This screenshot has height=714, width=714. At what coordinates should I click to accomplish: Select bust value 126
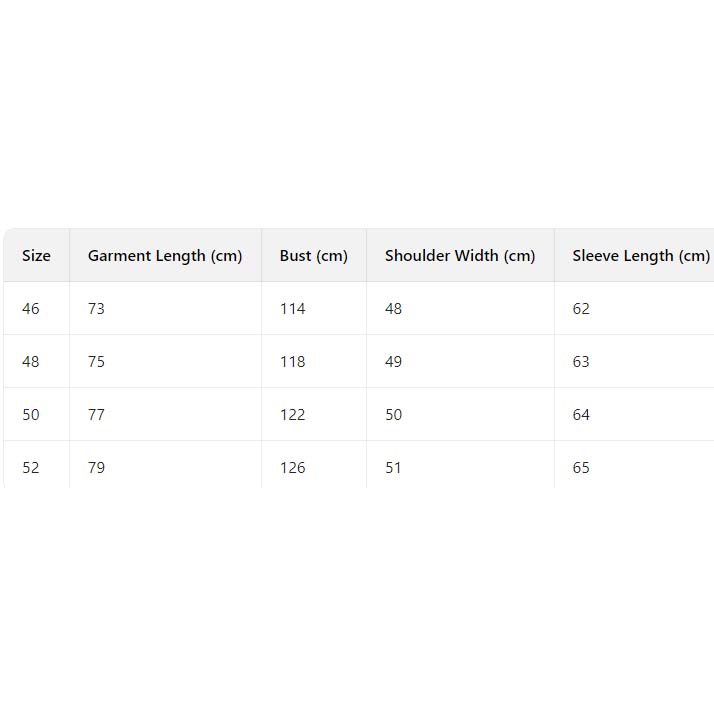point(292,468)
